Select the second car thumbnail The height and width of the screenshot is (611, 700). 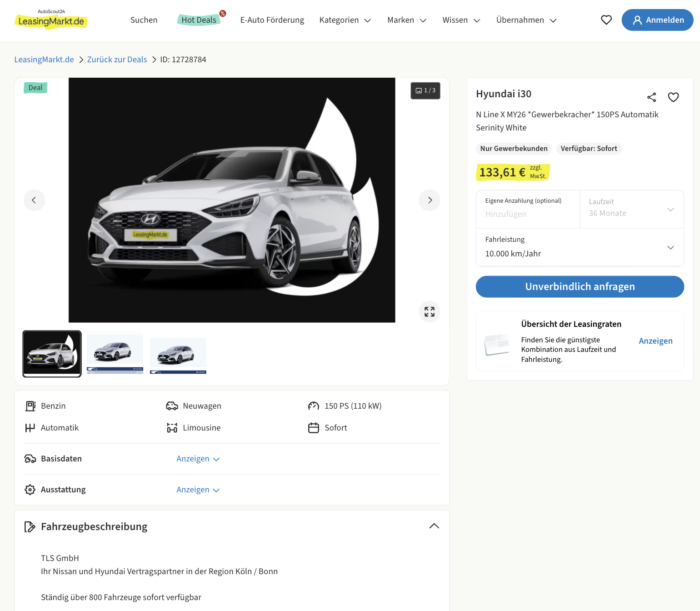click(x=115, y=353)
